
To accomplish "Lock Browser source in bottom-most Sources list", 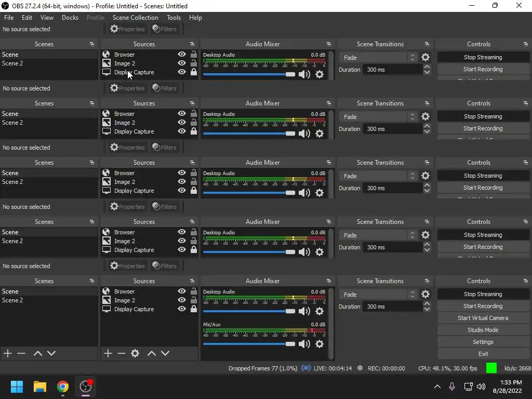I will 194,291.
